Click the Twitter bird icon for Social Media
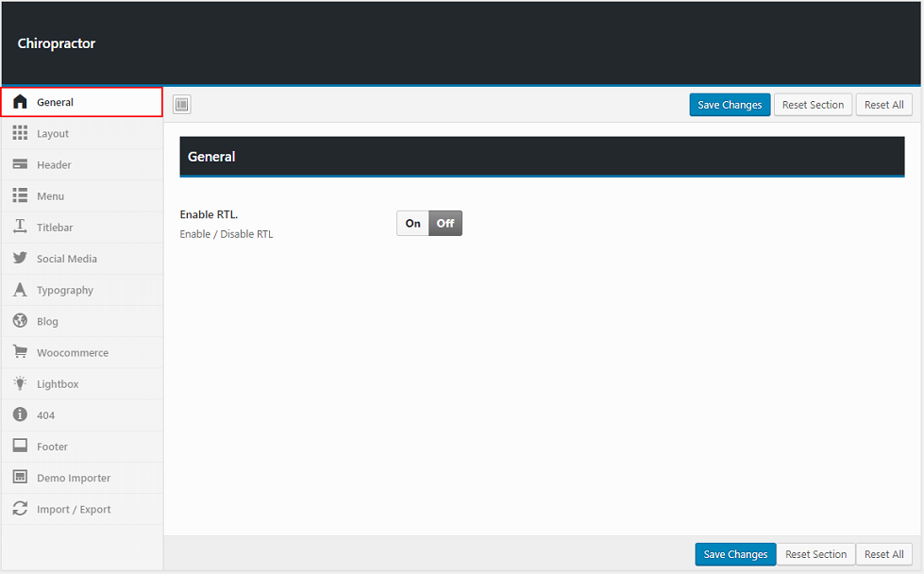924x574 pixels. pyautogui.click(x=20, y=259)
